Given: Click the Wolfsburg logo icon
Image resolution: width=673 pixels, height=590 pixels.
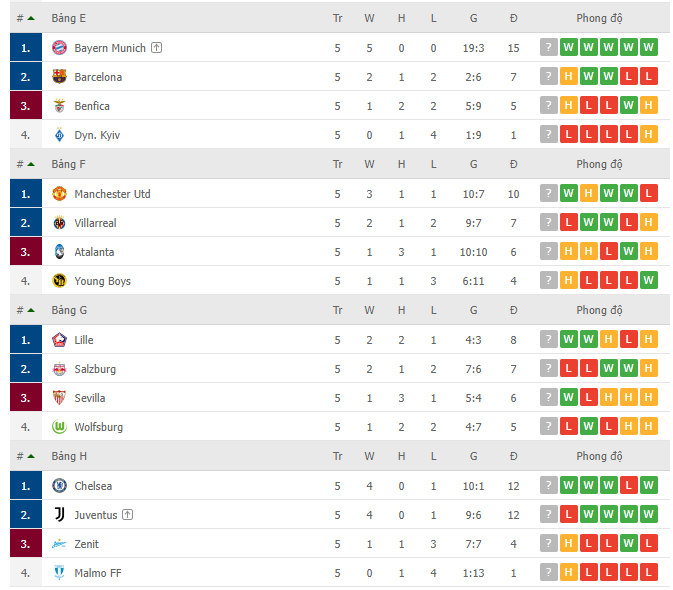Looking at the screenshot, I should [x=59, y=427].
